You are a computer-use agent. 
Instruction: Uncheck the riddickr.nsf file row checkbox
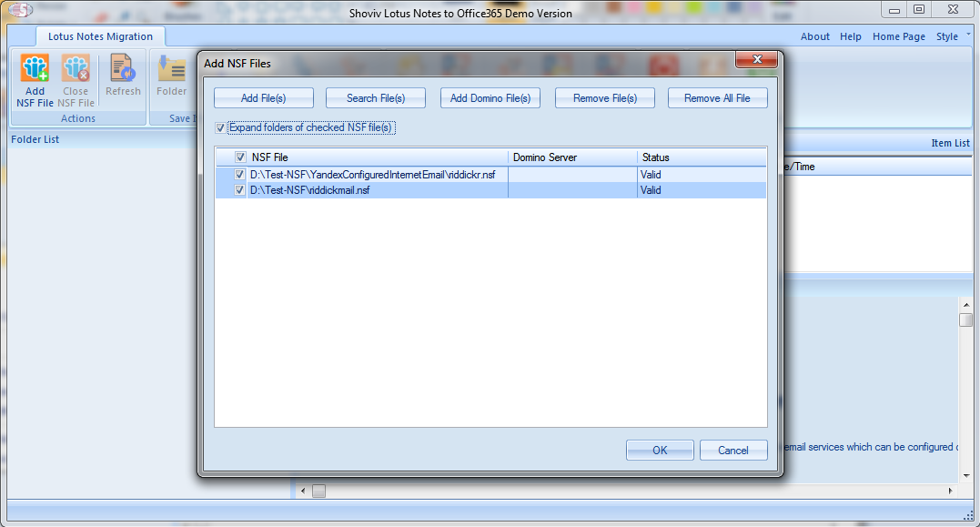239,175
